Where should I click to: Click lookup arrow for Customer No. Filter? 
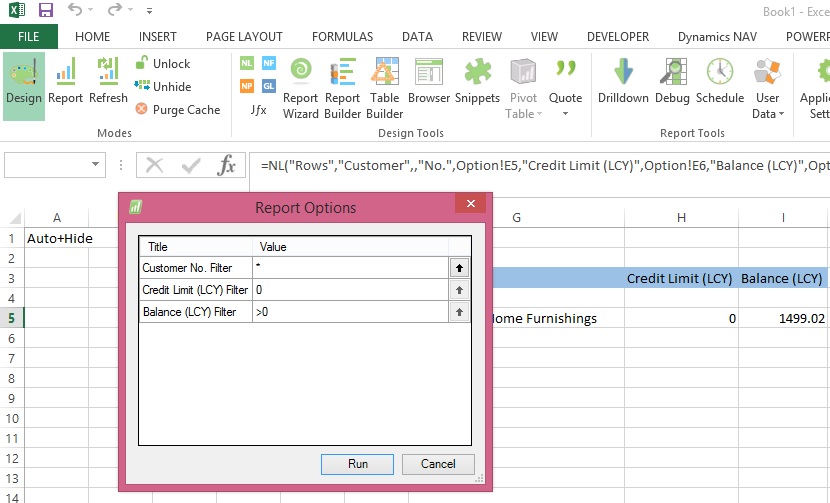[460, 268]
